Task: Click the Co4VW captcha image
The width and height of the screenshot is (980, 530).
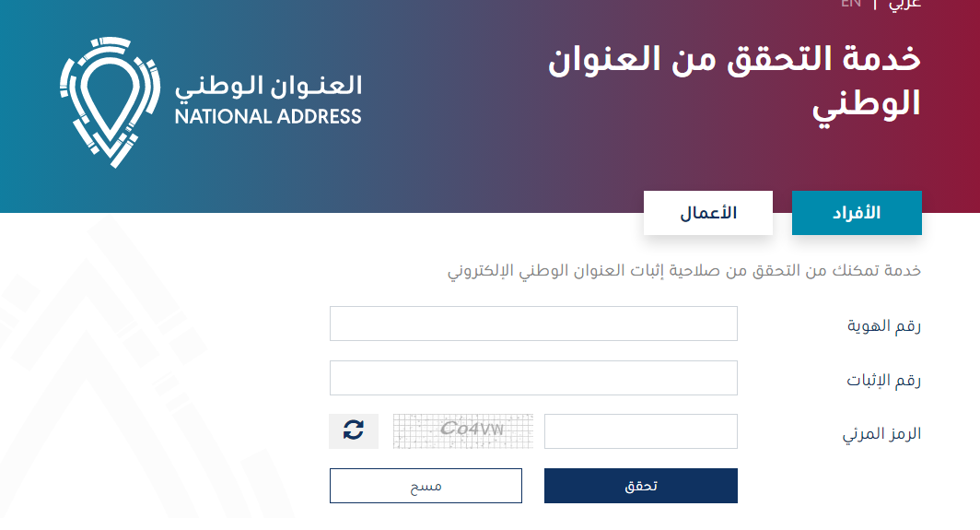Action: point(463,431)
